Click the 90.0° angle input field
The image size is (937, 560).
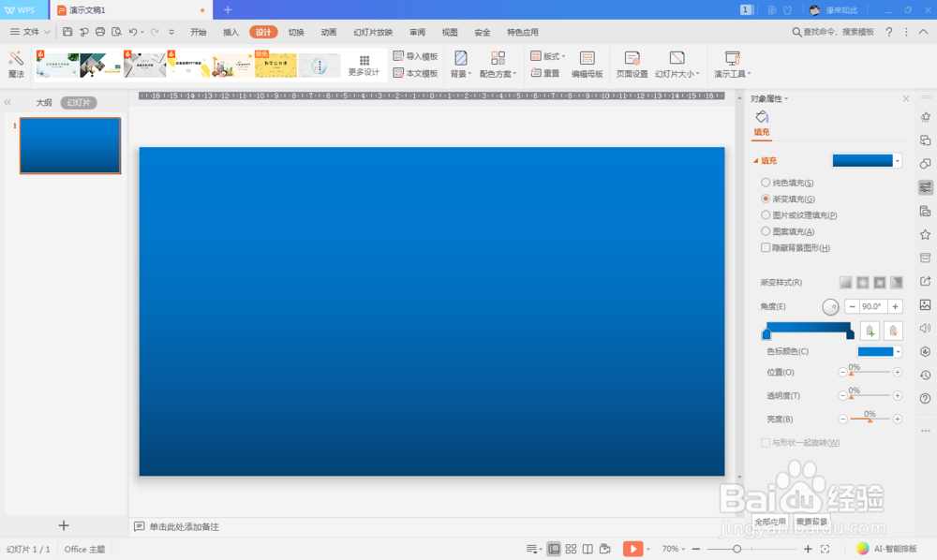tap(873, 306)
